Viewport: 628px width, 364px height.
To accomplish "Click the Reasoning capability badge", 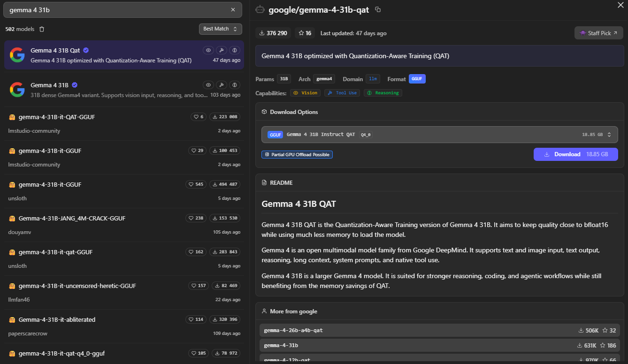I will 383,93.
